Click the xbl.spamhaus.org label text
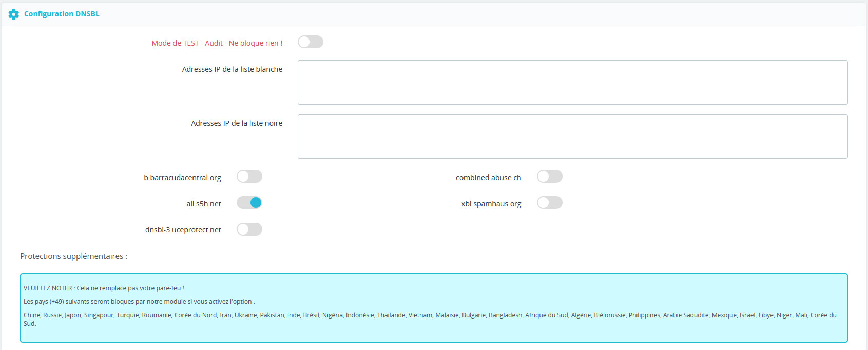The image size is (868, 350). (x=491, y=204)
